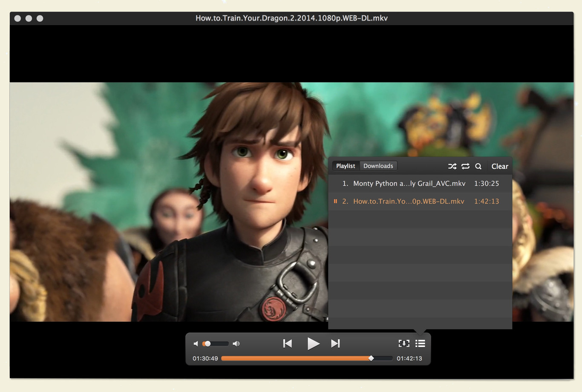Select the How.to.Train.Your.Dragon playlist entry
Screen dimensions: 582x392
pyautogui.click(x=408, y=201)
